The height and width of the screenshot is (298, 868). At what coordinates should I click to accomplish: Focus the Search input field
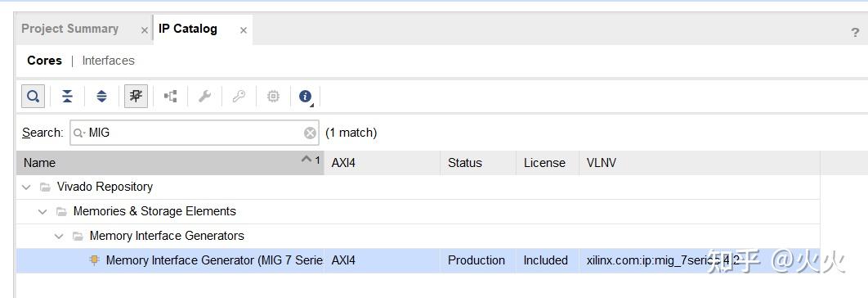195,133
